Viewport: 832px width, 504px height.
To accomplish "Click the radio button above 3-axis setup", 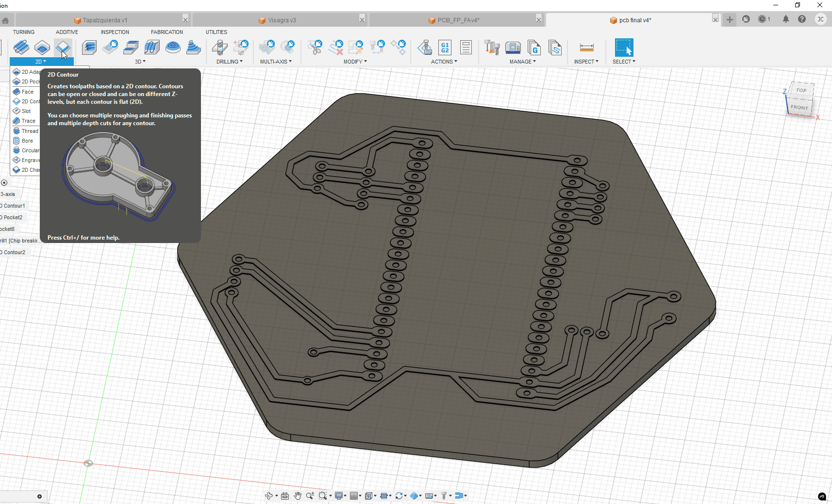I will point(4,182).
